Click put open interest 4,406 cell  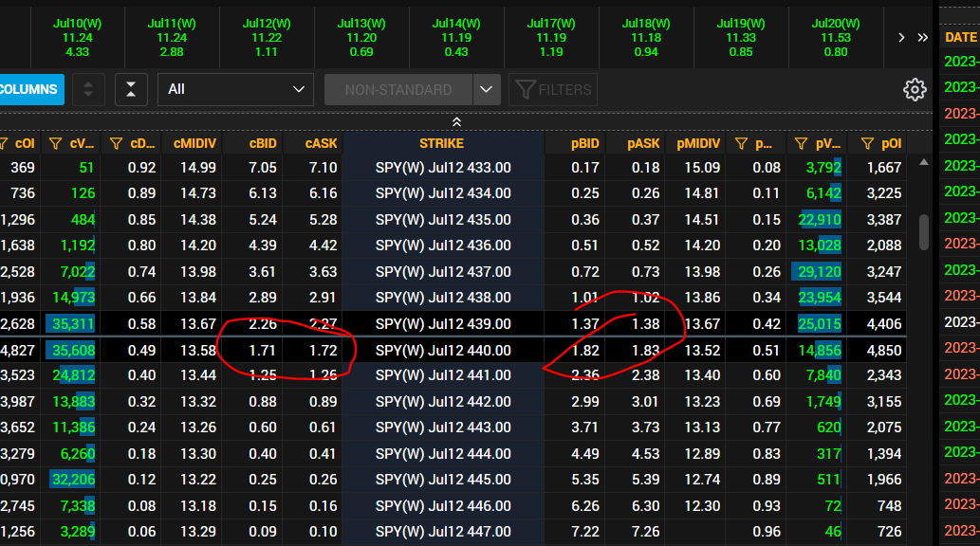pos(884,324)
